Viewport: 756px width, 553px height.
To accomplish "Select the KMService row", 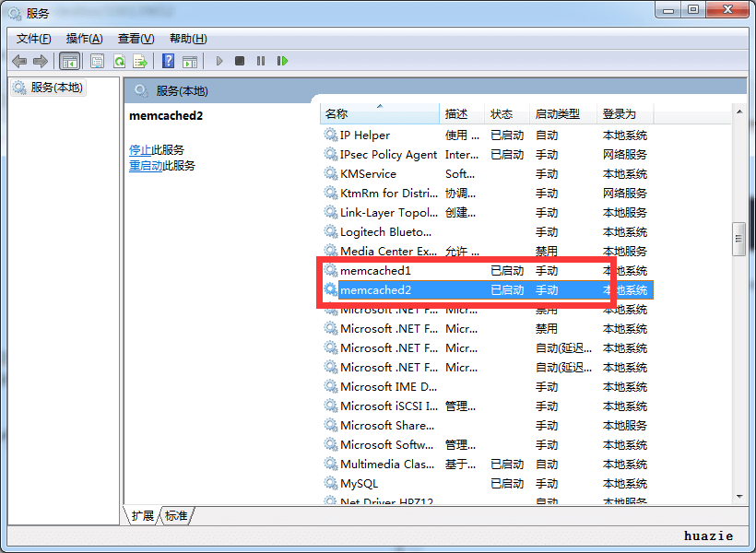I will (x=487, y=173).
